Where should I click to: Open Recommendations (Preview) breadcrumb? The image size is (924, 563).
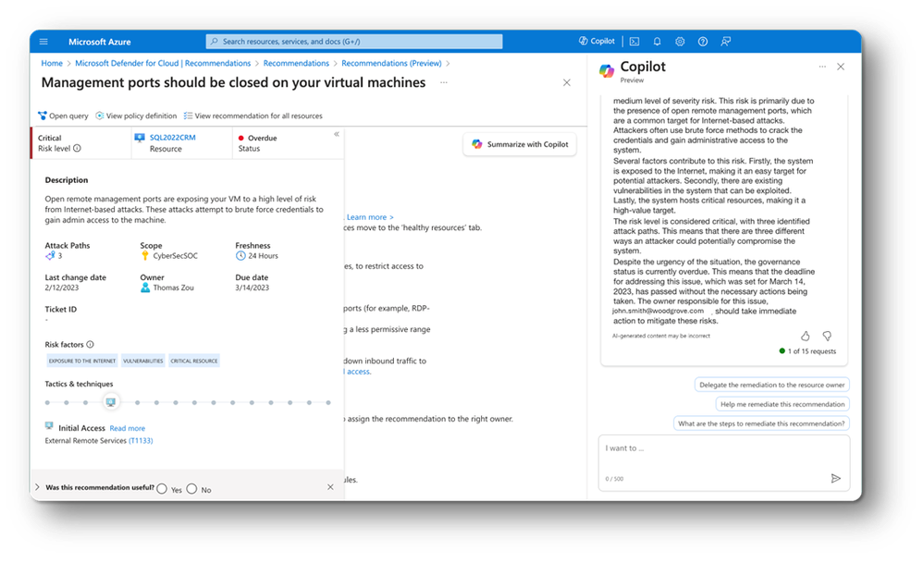[391, 63]
